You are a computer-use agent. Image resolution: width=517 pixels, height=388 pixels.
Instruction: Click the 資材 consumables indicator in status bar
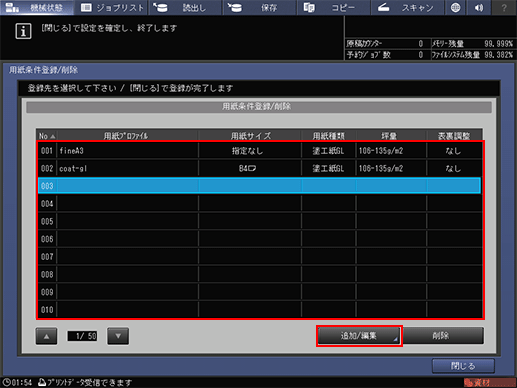[x=489, y=383]
